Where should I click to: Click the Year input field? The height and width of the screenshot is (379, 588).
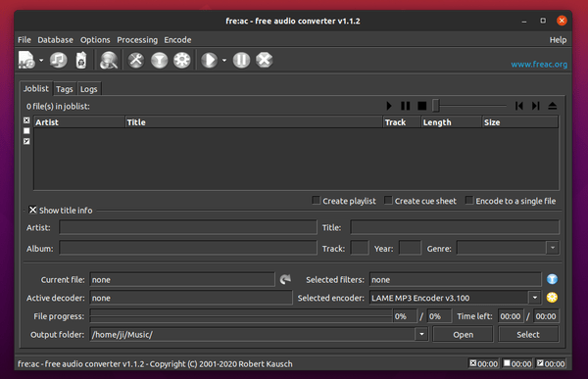(x=410, y=248)
